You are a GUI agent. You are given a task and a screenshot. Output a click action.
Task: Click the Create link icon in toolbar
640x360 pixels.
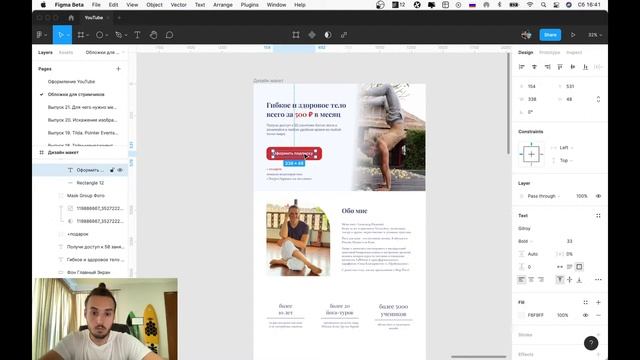[344, 35]
